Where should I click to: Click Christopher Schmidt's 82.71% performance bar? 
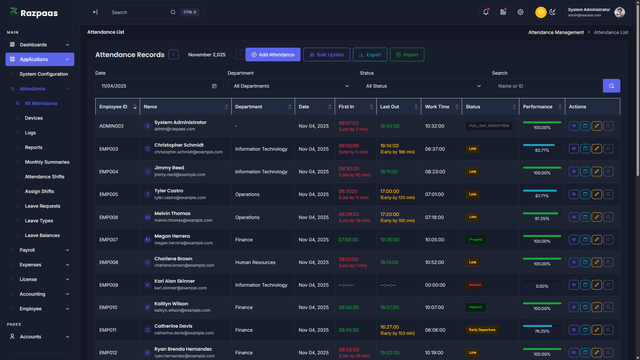tap(542, 145)
